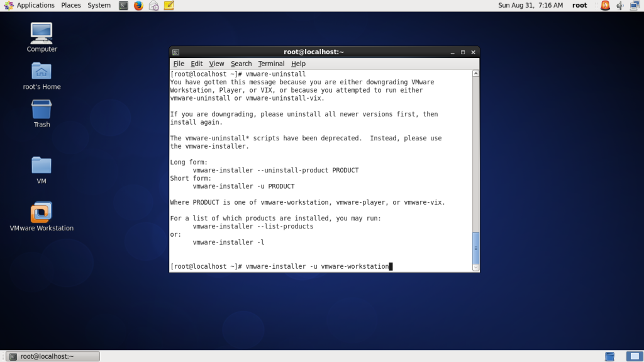
Task: Open the terminal File menu
Action: point(179,64)
